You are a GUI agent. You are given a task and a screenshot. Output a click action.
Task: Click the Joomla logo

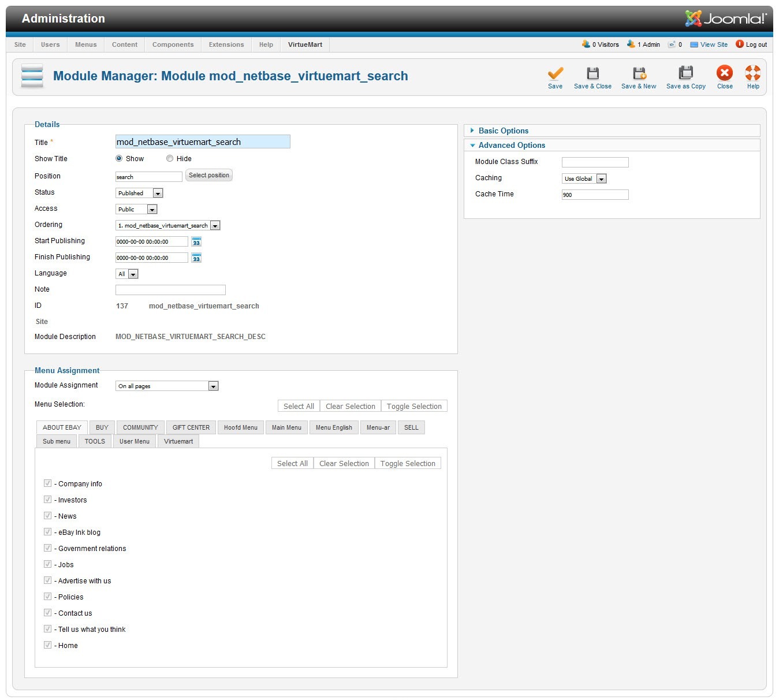point(726,18)
